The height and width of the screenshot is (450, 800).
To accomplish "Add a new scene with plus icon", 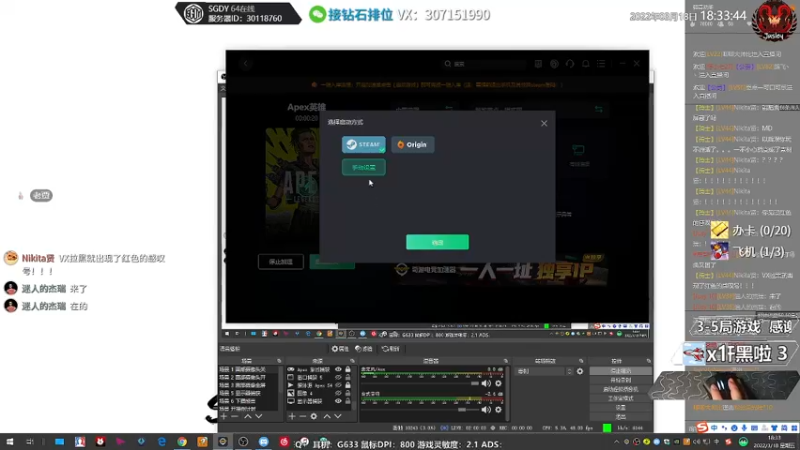I will coord(223,416).
